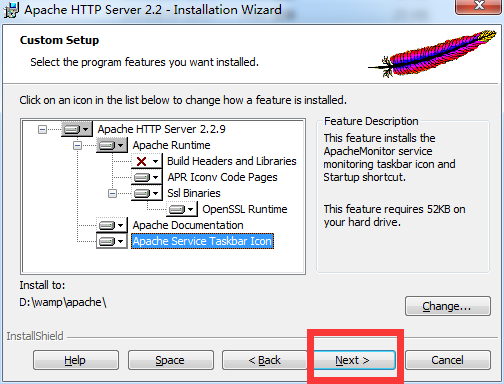
Task: Click the installer icon in title bar
Action: tap(11, 10)
